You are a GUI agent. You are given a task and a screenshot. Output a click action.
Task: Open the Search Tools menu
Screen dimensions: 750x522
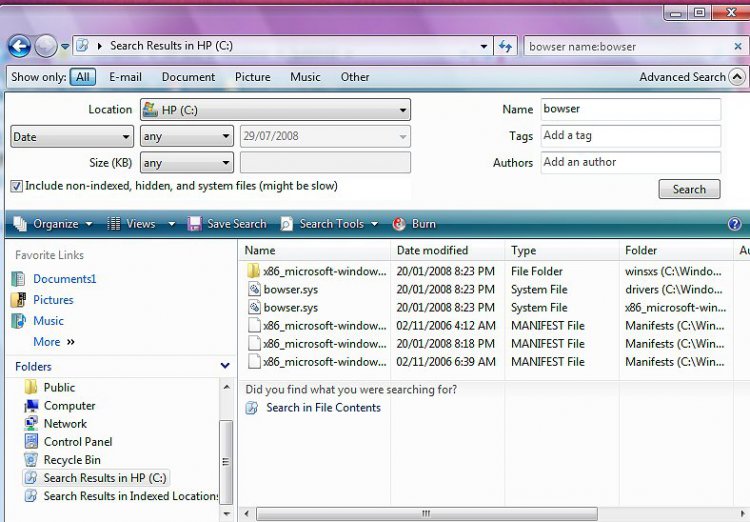pyautogui.click(x=330, y=224)
